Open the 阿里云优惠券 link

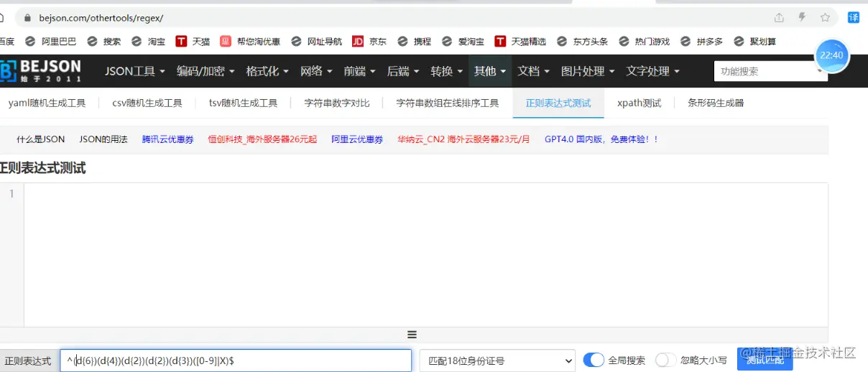[x=357, y=139]
